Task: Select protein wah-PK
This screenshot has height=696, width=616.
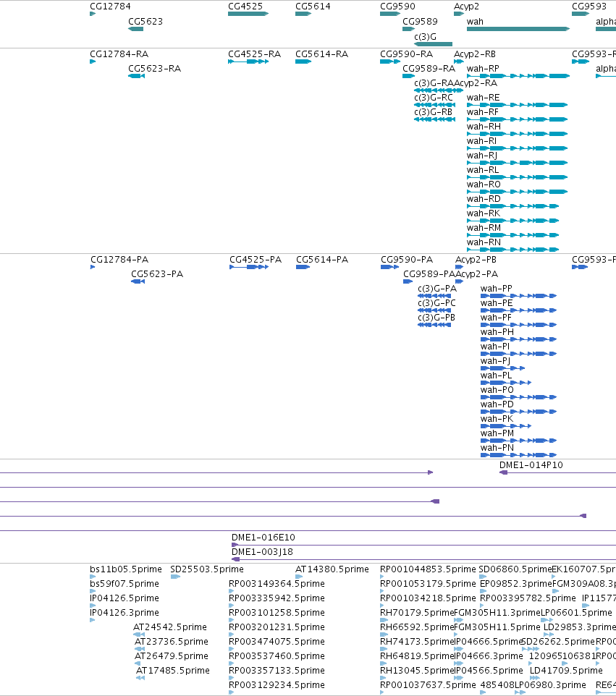Action: tap(497, 419)
